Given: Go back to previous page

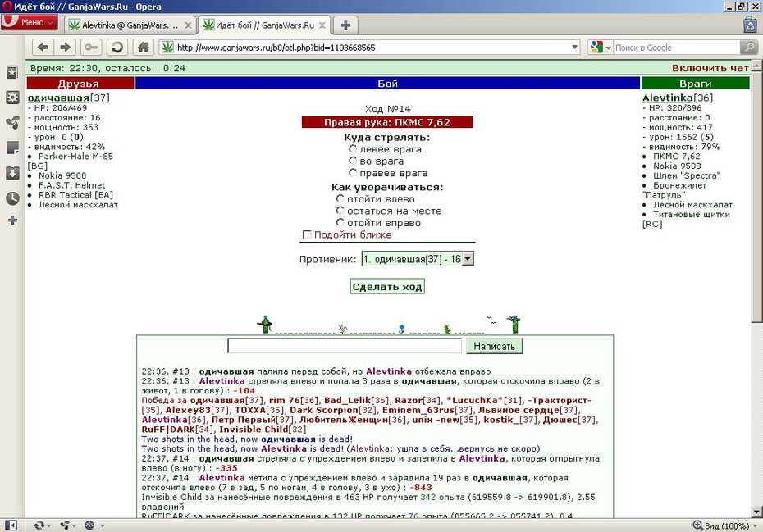Looking at the screenshot, I should 43,48.
